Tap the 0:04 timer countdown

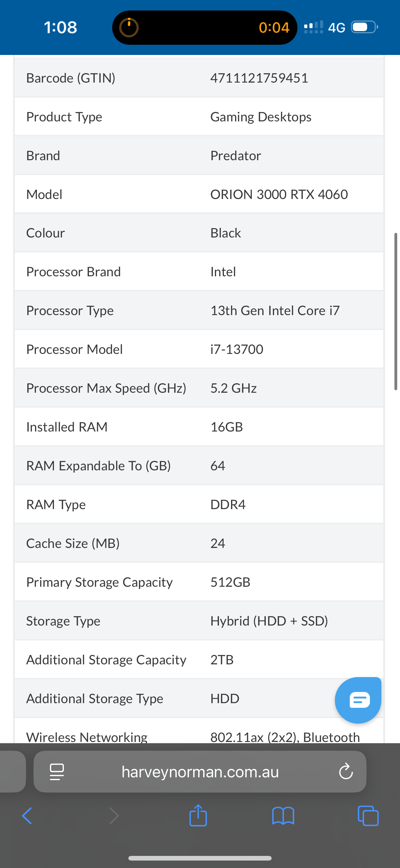click(x=274, y=27)
